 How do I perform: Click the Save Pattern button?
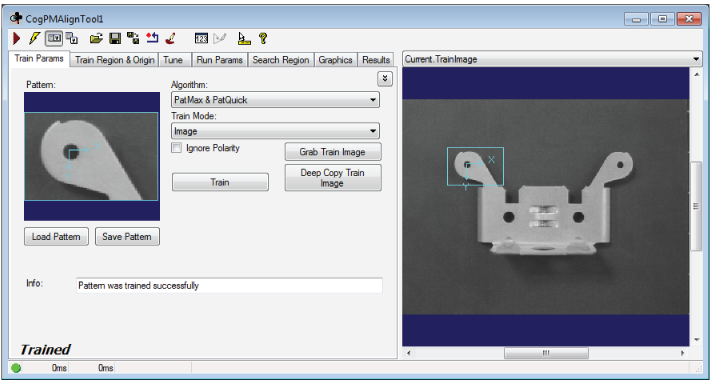[127, 237]
